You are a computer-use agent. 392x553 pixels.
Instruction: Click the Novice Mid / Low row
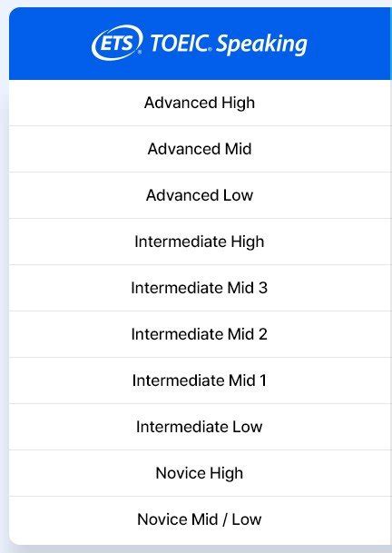[x=201, y=519]
